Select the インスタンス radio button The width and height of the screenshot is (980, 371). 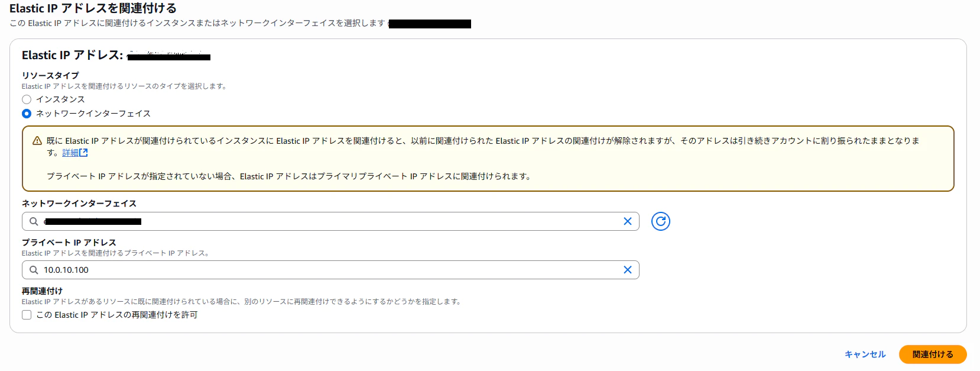[x=27, y=99]
